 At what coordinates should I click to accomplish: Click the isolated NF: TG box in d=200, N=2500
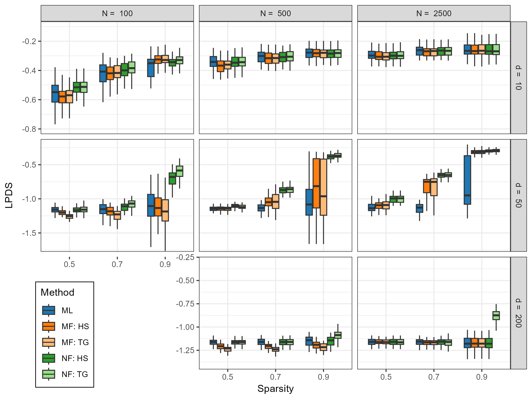click(496, 316)
